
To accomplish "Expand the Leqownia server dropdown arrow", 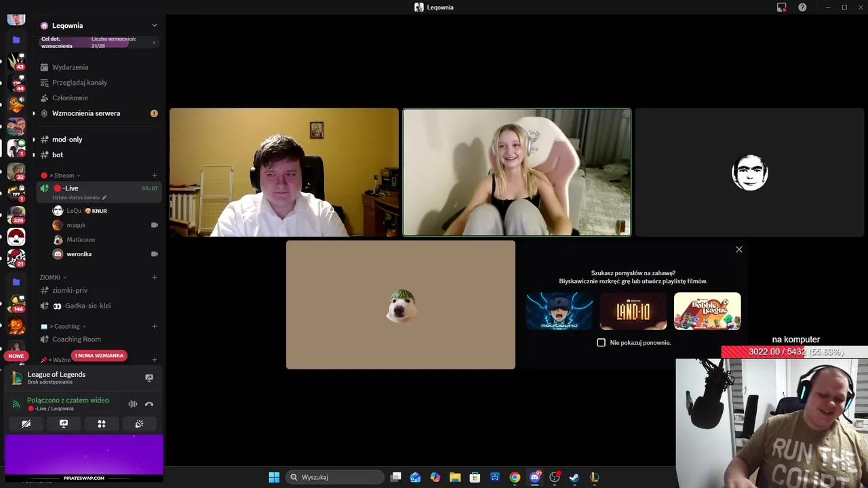I will 154,25.
